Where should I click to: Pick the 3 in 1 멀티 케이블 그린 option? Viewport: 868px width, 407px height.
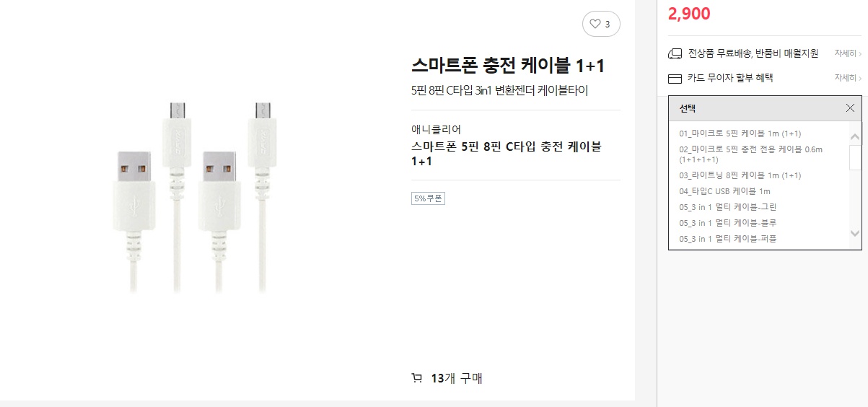point(727,207)
